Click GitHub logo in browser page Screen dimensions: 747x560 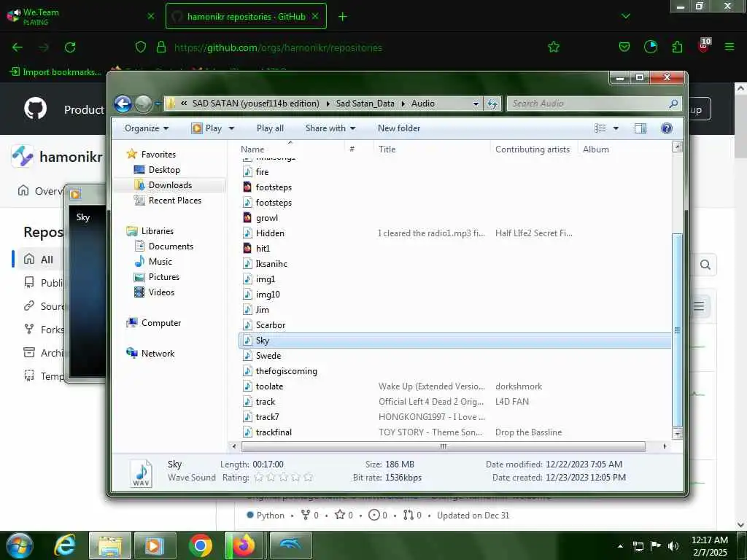coord(36,109)
